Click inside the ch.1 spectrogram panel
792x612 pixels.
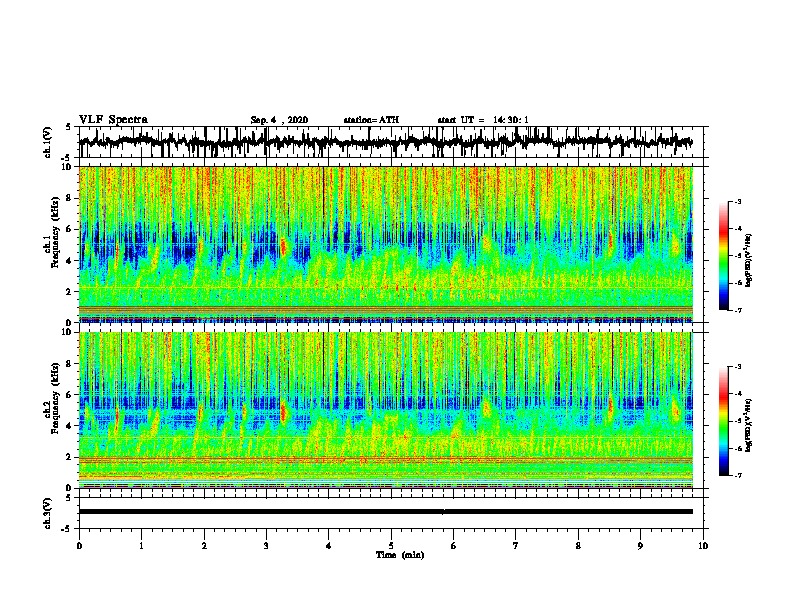[x=386, y=244]
